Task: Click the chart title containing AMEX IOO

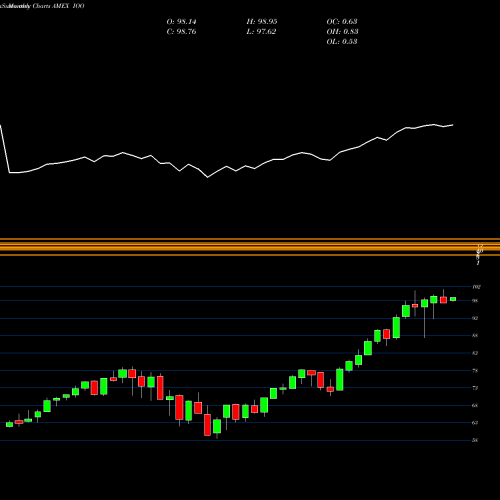Action: pos(42,6)
